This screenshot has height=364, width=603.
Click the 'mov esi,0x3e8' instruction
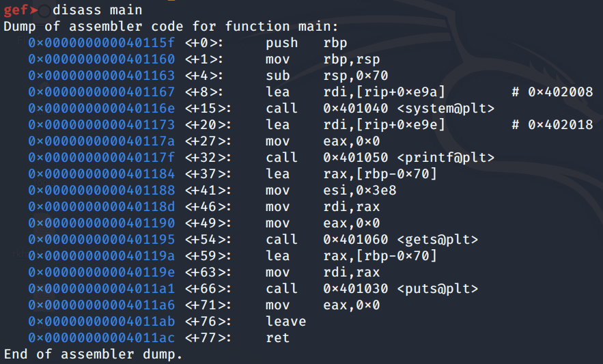coord(331,190)
